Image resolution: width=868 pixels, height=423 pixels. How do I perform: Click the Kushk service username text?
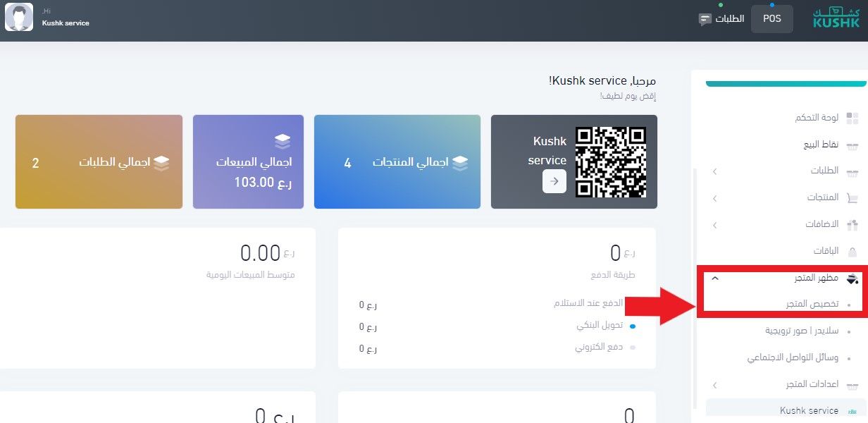click(66, 23)
